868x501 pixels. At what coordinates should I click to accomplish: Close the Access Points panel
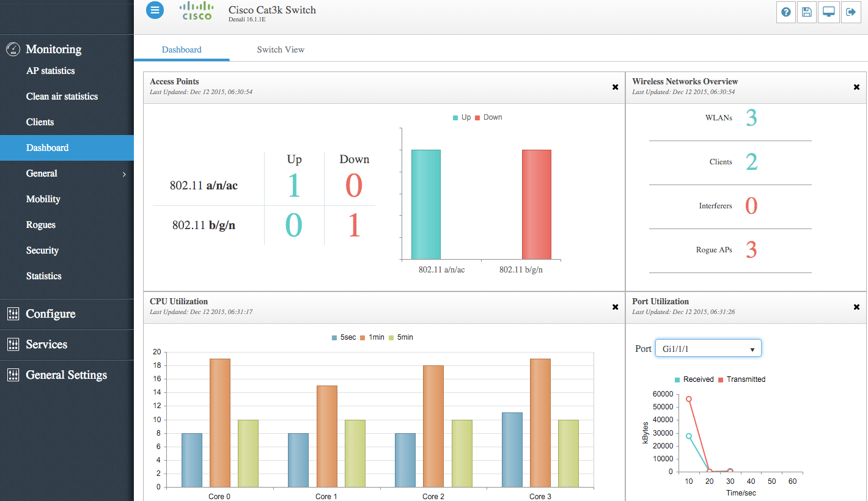coord(616,87)
